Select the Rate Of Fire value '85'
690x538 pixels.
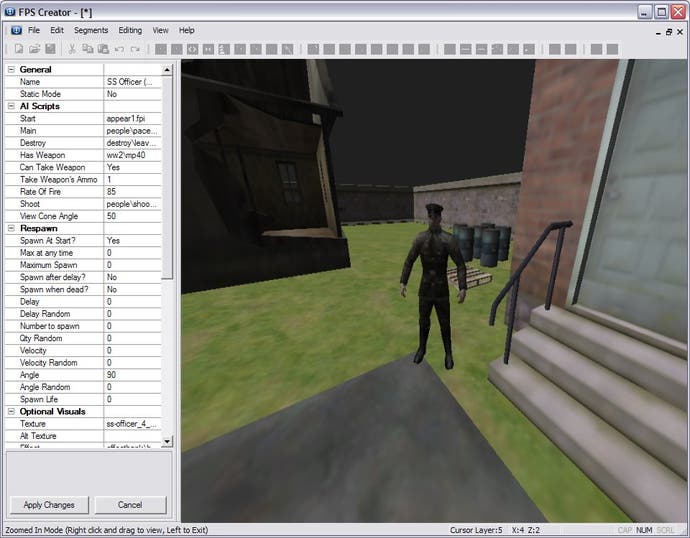point(133,192)
